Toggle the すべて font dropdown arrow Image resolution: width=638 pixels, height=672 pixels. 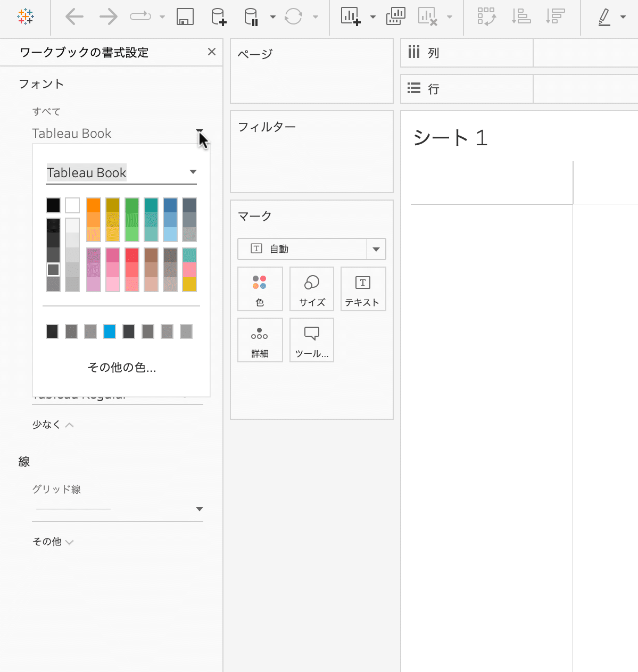(x=200, y=131)
